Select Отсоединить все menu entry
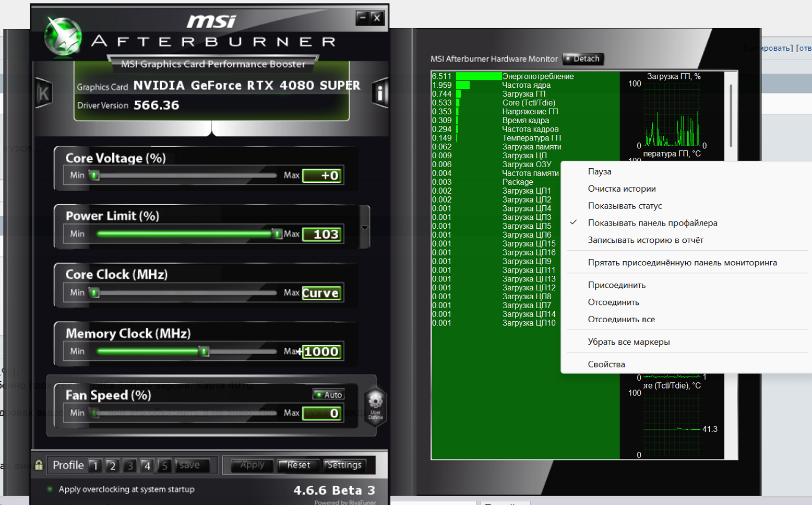The width and height of the screenshot is (812, 505). tap(621, 320)
